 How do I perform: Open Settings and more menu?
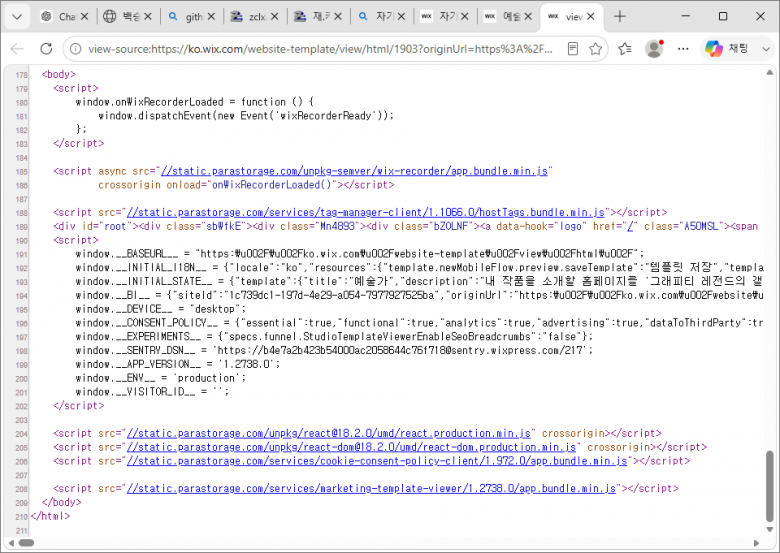pyautogui.click(x=683, y=49)
